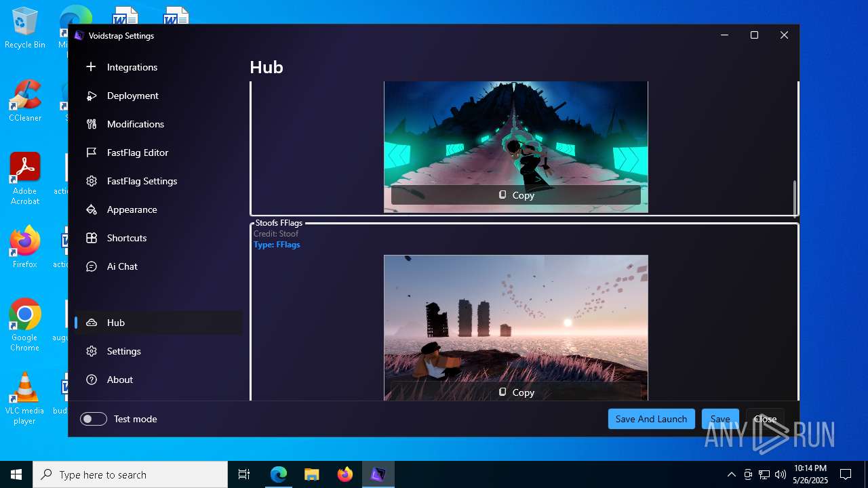Select Google Chrome desktop icon
Screen dimensions: 868x488
25,325
